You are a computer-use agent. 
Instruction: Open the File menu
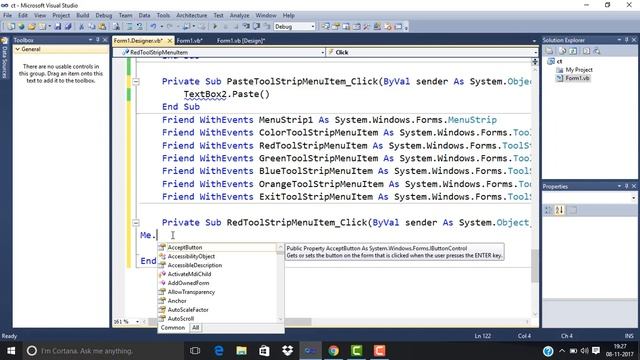tap(7, 15)
